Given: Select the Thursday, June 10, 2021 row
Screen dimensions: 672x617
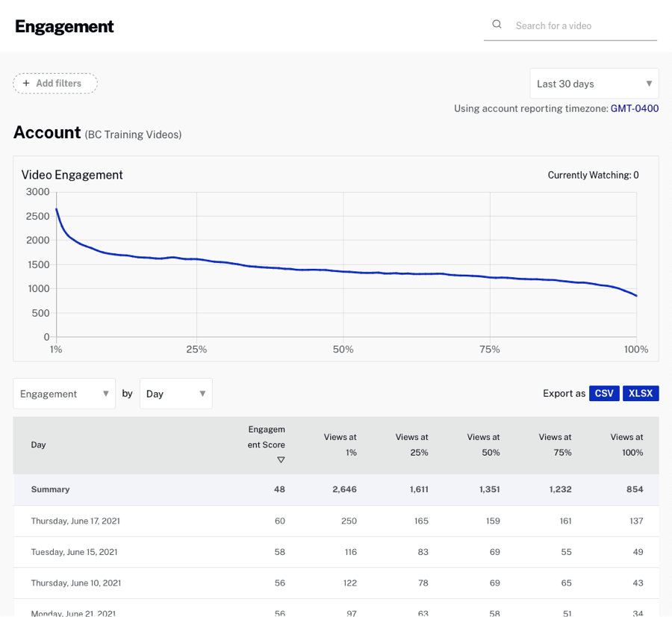Looking at the screenshot, I should [75, 583].
